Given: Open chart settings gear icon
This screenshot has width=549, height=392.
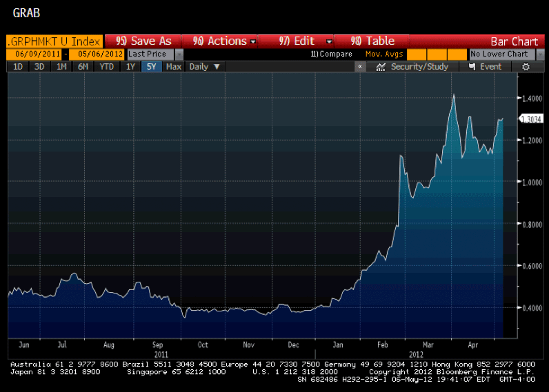Looking at the screenshot, I should pyautogui.click(x=526, y=67).
